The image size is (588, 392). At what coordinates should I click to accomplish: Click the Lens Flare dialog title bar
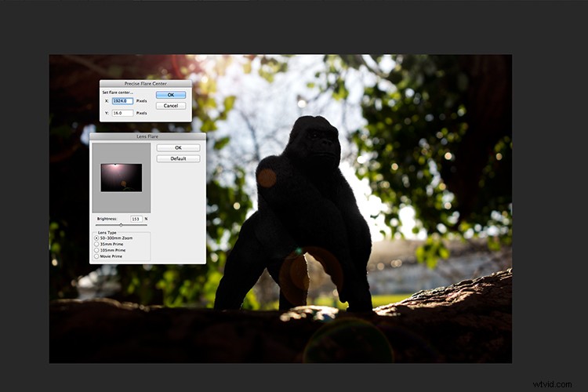(147, 136)
